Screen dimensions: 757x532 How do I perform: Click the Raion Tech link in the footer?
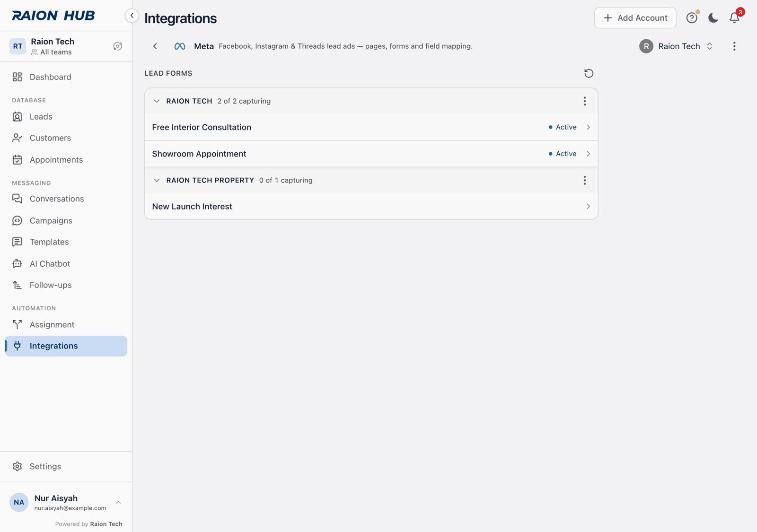click(x=106, y=524)
